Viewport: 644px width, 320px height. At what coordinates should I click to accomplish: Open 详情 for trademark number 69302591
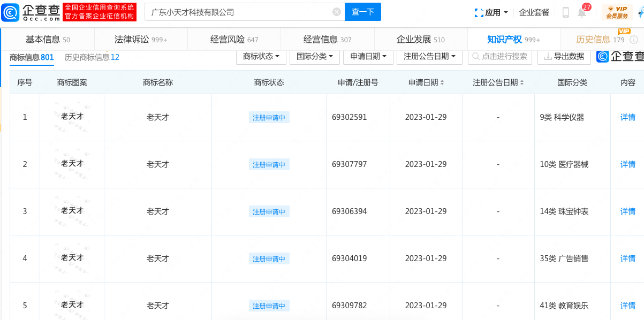pos(627,117)
